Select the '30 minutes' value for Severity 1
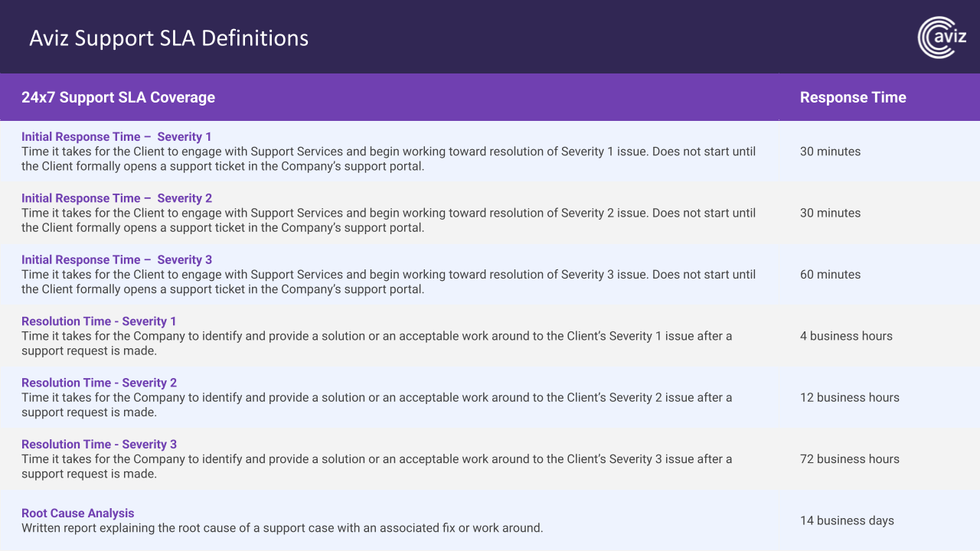The height and width of the screenshot is (551, 980). click(x=830, y=152)
